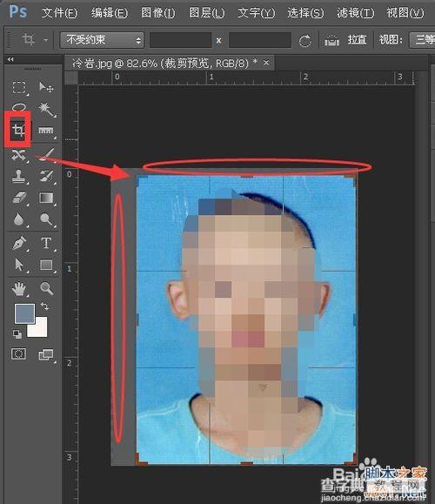Toggle Quick Mask mode
Image resolution: width=435 pixels, height=504 pixels.
[18, 354]
